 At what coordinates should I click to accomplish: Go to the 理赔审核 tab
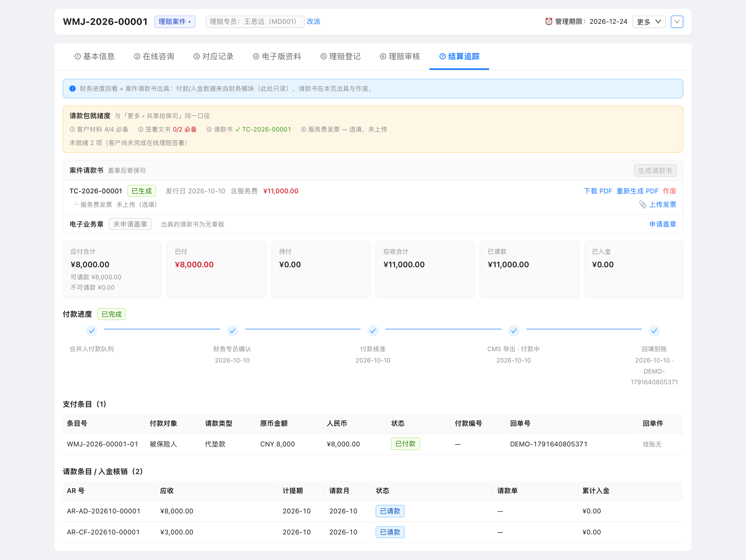(400, 56)
